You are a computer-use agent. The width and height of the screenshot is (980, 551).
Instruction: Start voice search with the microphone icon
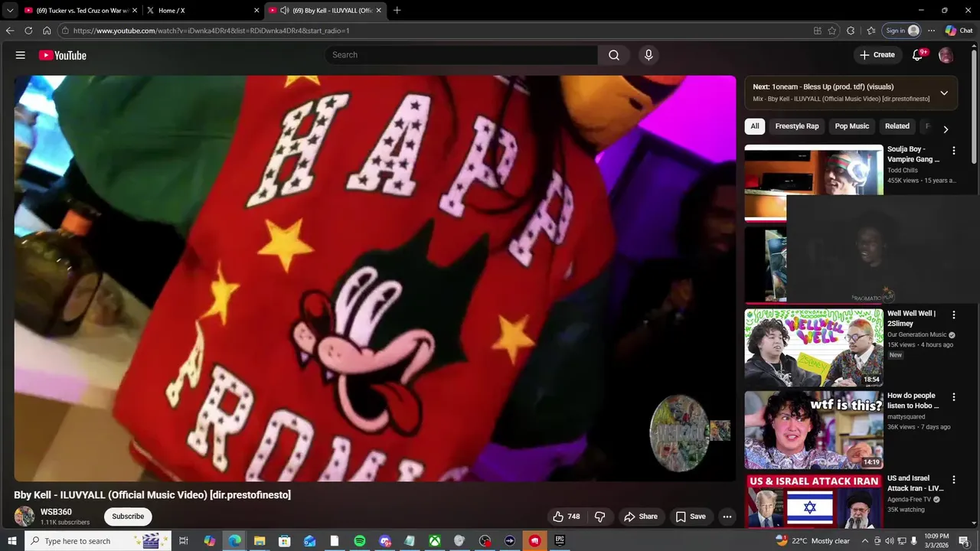[x=648, y=55]
